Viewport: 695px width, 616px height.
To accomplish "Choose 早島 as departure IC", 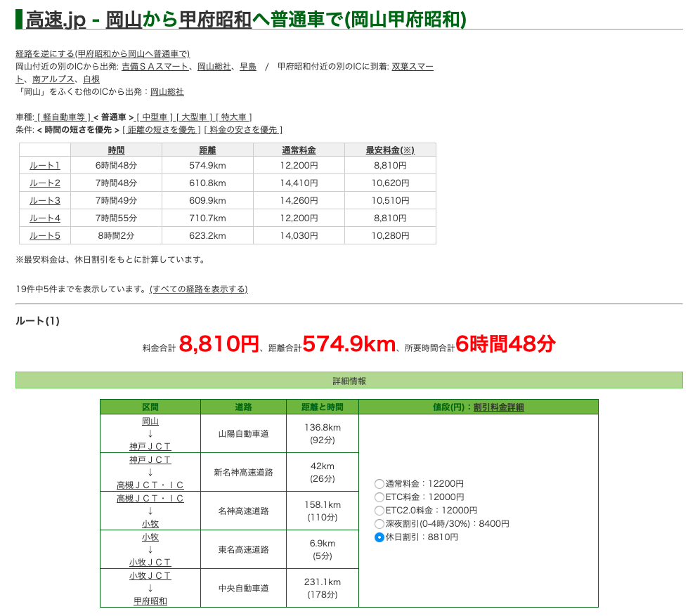I will coord(248,67).
